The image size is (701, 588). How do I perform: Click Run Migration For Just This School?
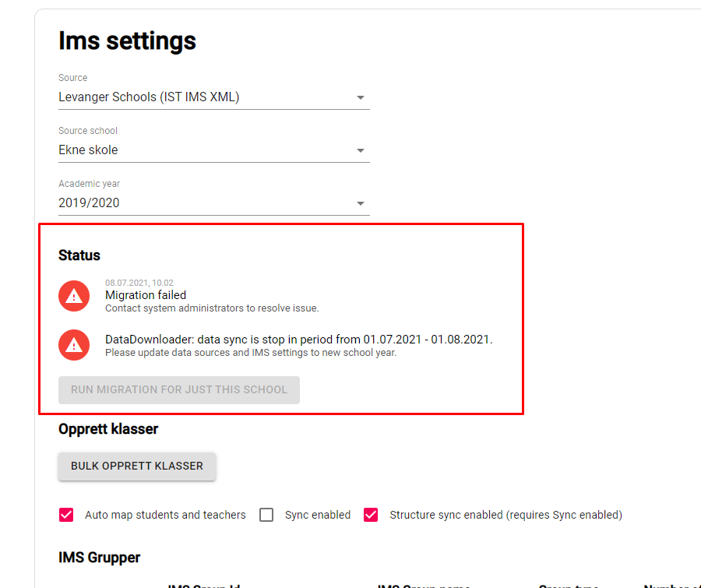(179, 389)
